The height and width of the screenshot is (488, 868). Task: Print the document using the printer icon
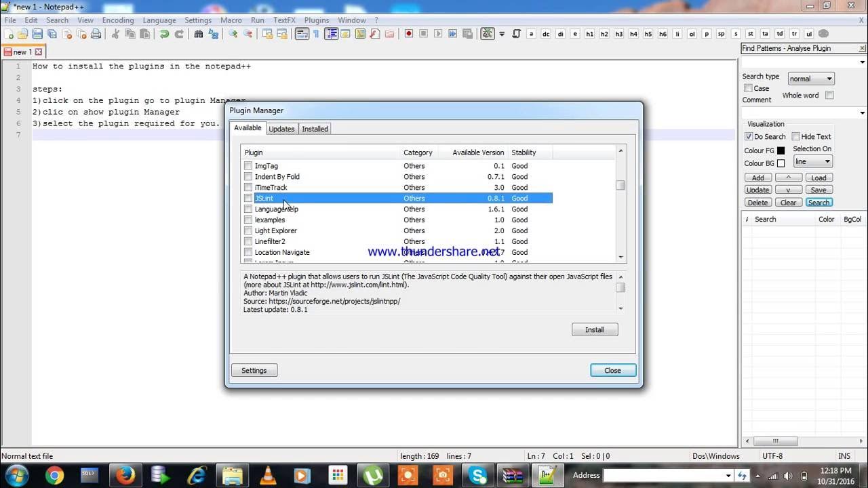pos(96,34)
